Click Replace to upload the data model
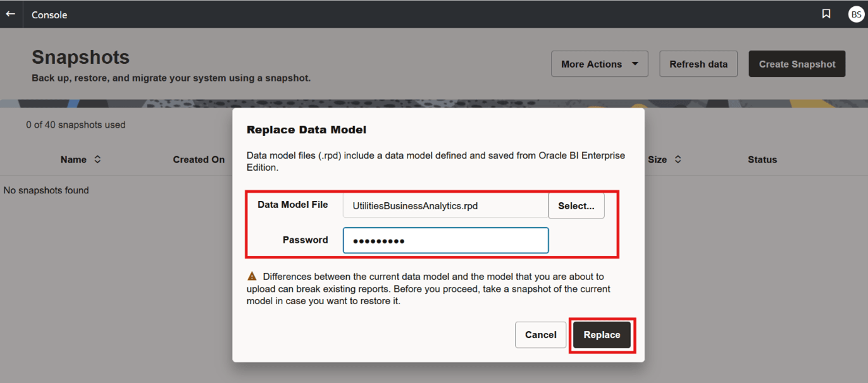 [x=601, y=334]
